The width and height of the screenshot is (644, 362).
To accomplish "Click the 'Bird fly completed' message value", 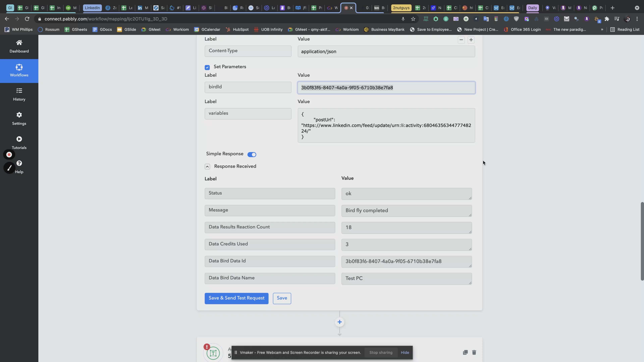I will click(x=407, y=211).
